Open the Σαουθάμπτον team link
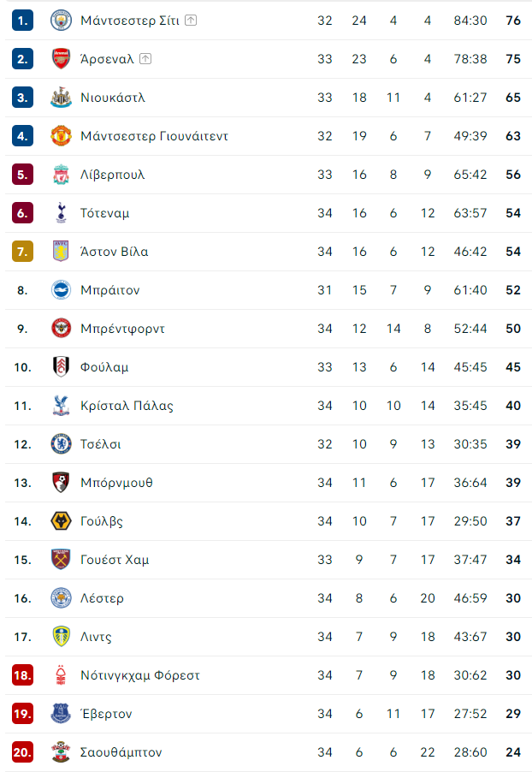Screen dimensions: 532x772 (121, 752)
